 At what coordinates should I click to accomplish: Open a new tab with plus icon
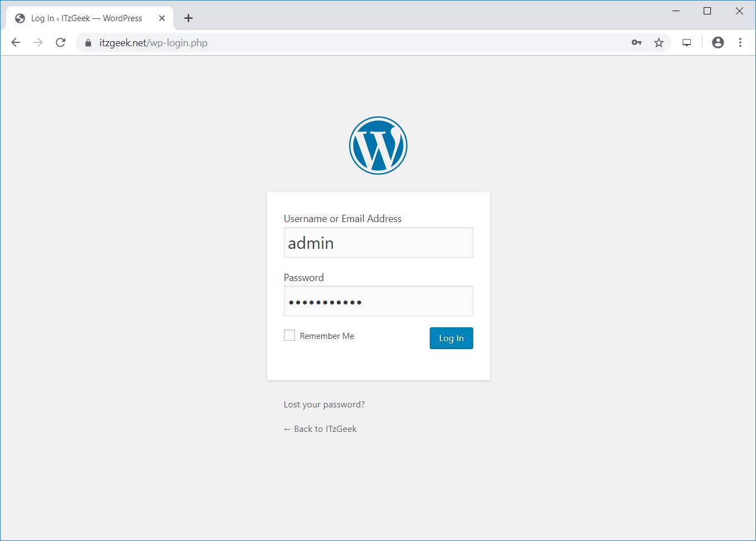[188, 18]
